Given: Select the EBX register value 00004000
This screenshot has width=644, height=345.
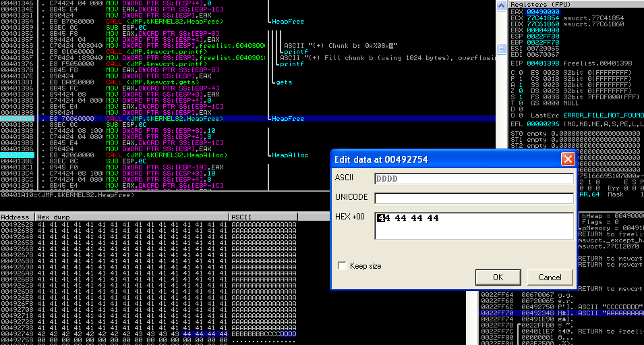Looking at the screenshot, I should (x=543, y=30).
